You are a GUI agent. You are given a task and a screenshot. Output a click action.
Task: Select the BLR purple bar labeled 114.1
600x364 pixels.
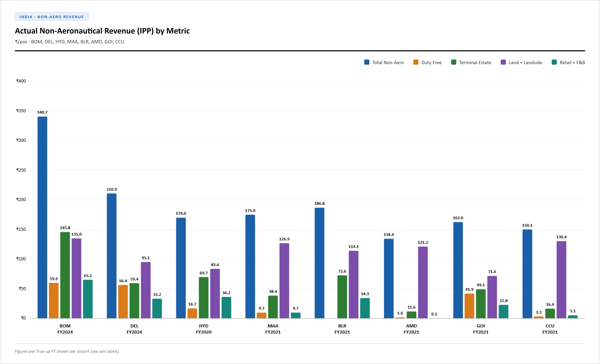(x=354, y=284)
